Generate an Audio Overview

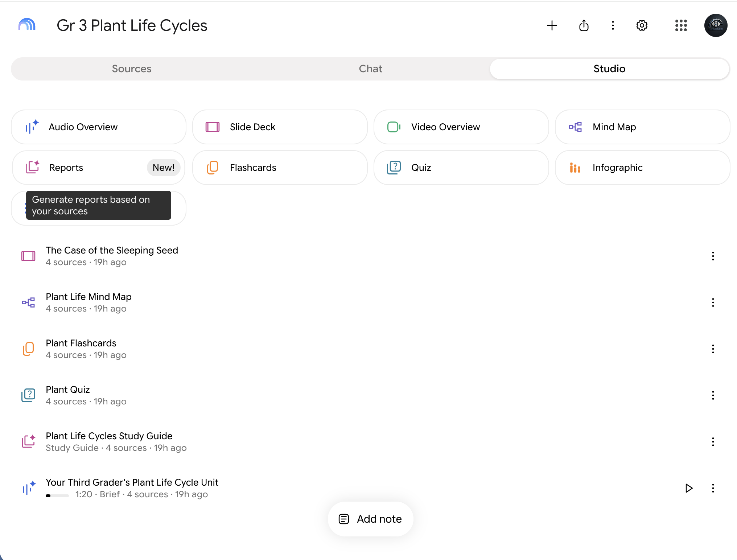(99, 127)
